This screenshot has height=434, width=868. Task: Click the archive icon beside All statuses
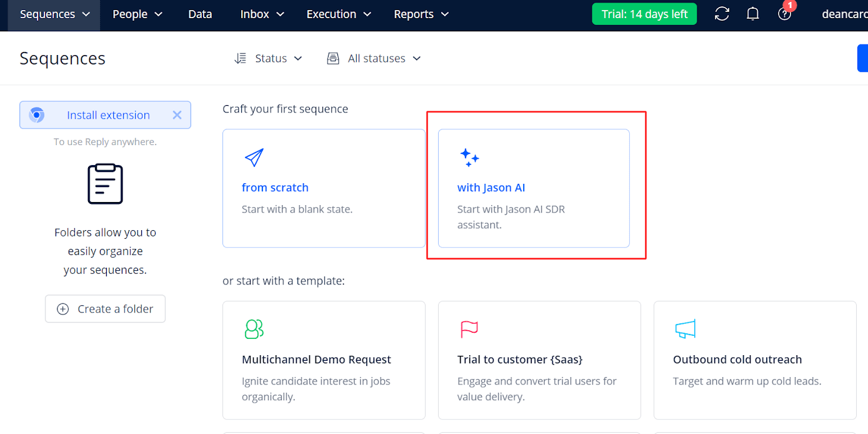332,58
